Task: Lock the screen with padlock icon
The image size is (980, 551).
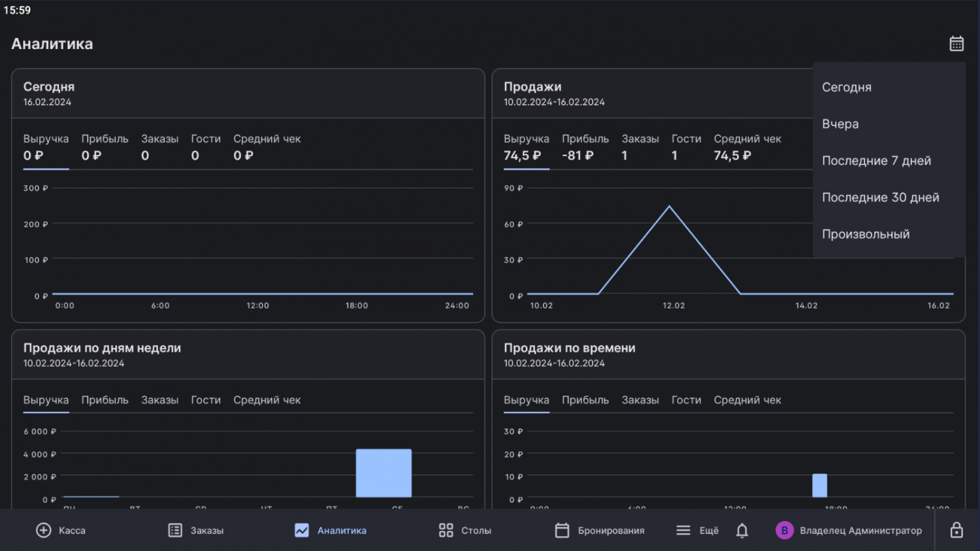Action: point(956,531)
